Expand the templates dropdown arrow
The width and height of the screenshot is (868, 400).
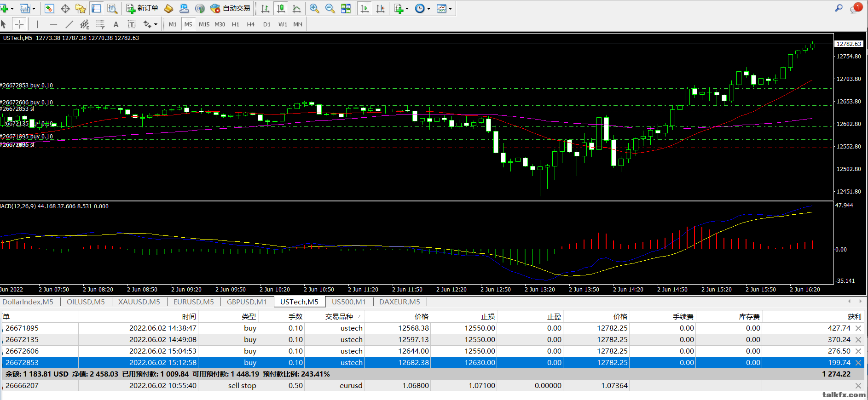[450, 8]
